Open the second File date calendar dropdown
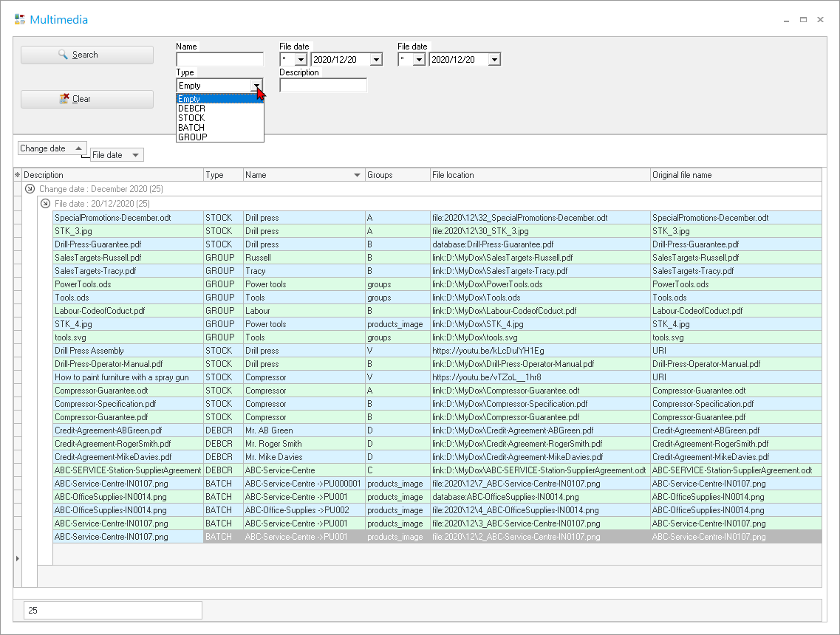The height and width of the screenshot is (635, 840). click(x=494, y=60)
